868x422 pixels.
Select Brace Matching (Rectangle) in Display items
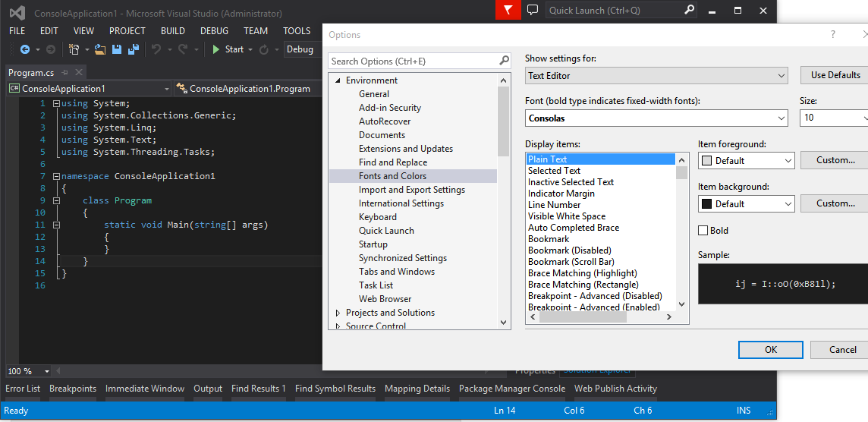coord(583,285)
